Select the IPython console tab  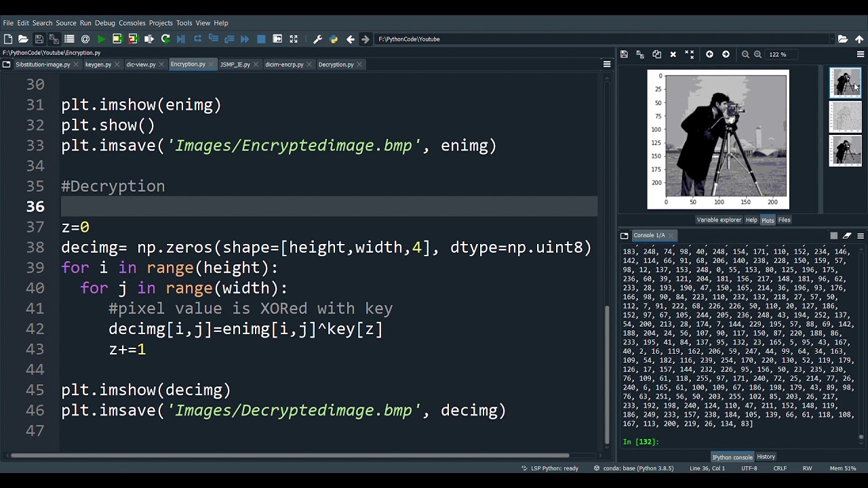(x=732, y=457)
